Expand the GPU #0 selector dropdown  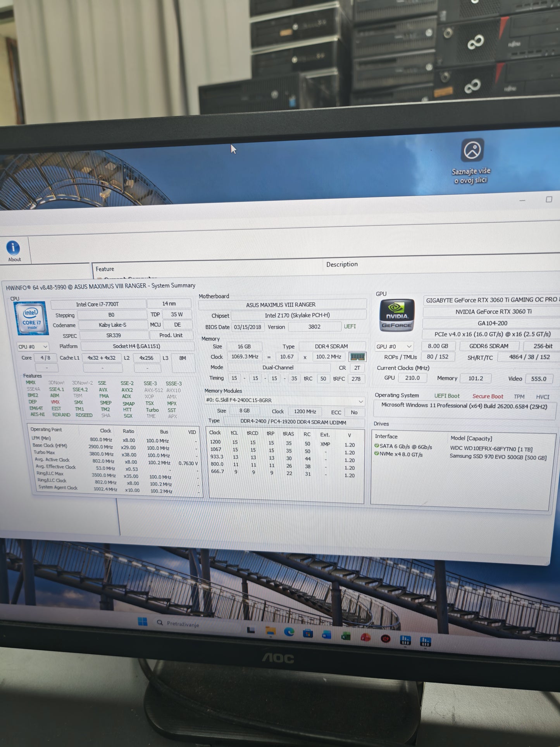(394, 346)
